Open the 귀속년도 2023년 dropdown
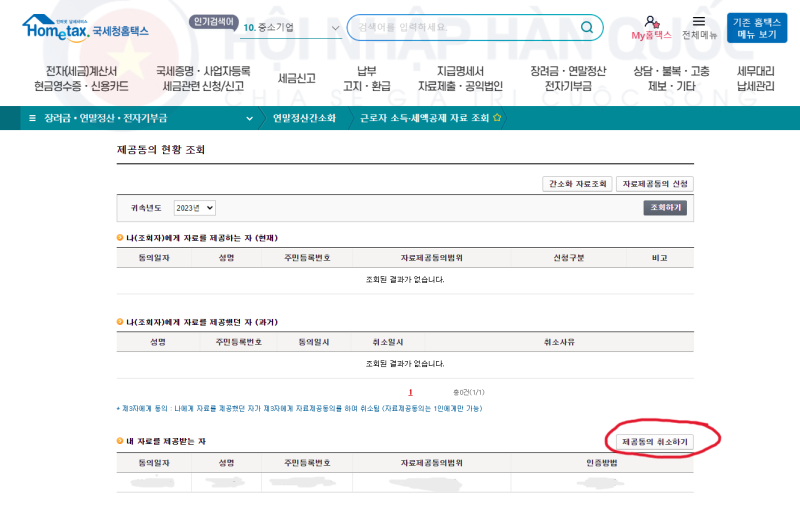The image size is (800, 510). 194,208
